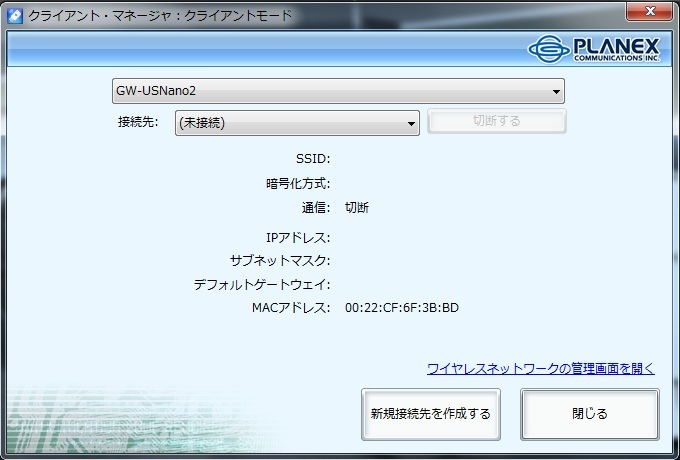Click the PLANEX Communications logo
This screenshot has width=680, height=460.
[x=594, y=49]
